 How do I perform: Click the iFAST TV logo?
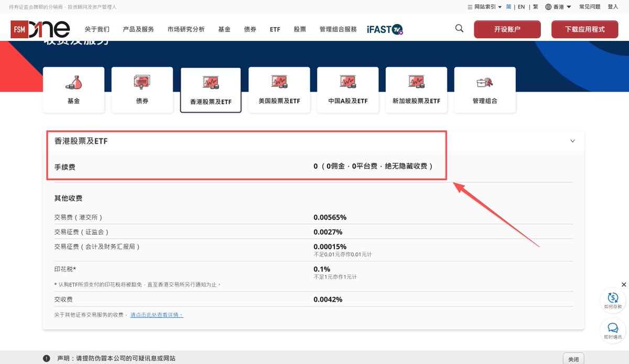[384, 29]
